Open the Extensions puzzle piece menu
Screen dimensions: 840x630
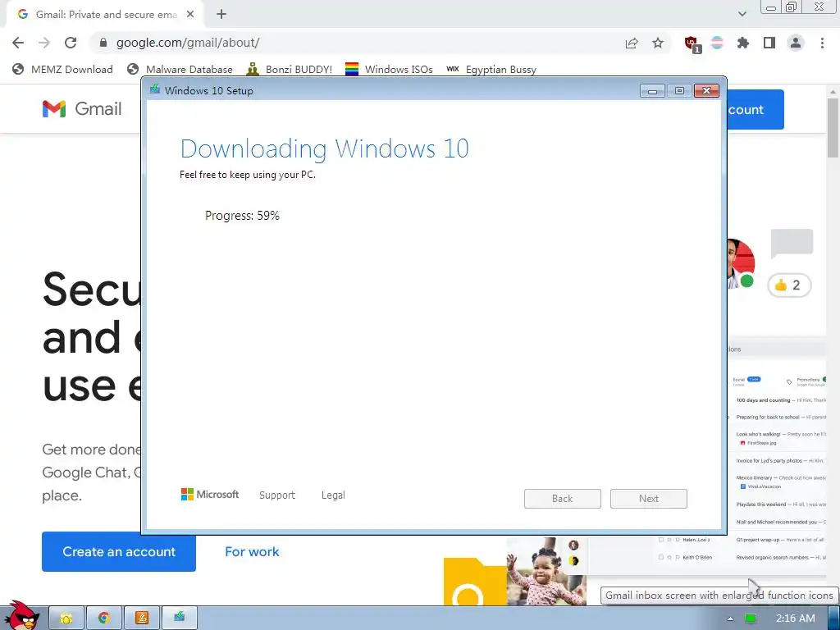click(743, 43)
